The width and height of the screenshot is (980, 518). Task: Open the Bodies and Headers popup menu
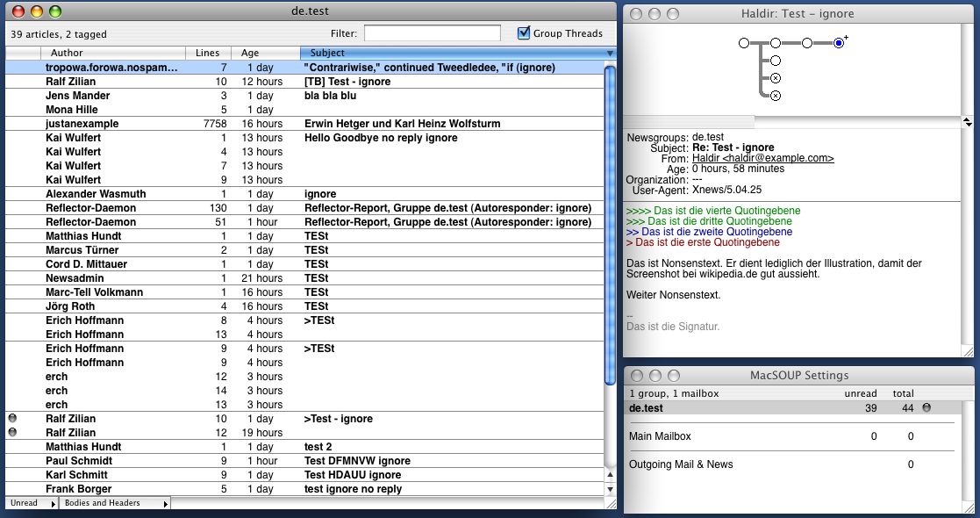(114, 503)
